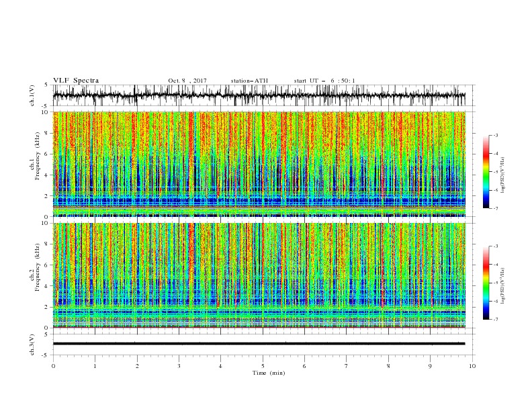Click the "5" tick on ch.3(V) axis

point(47,334)
